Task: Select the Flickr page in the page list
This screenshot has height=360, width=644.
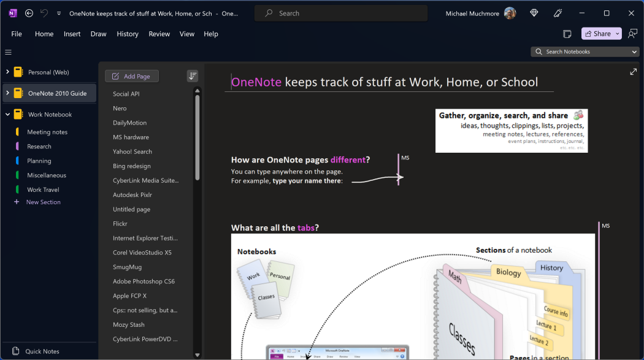Action: pyautogui.click(x=121, y=223)
